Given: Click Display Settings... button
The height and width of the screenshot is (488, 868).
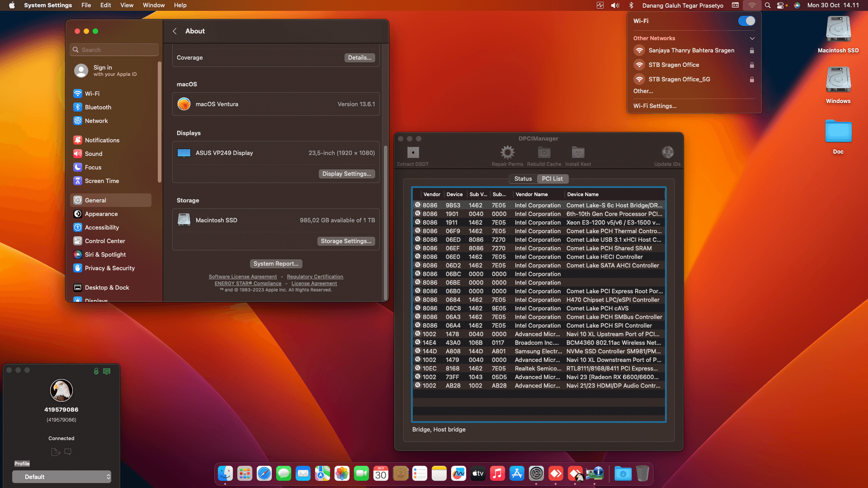Looking at the screenshot, I should point(346,174).
